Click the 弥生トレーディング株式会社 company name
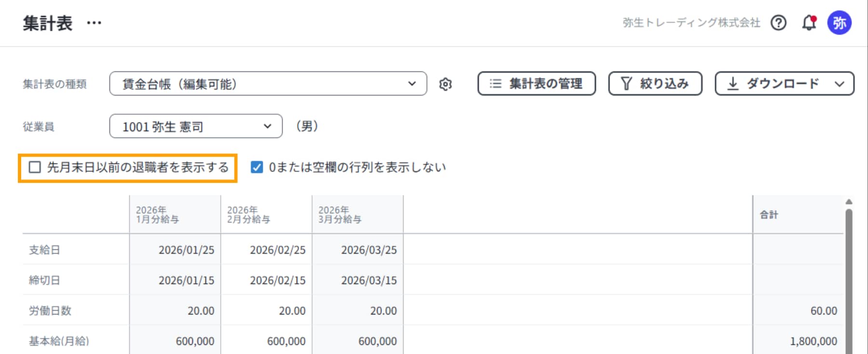The image size is (868, 354). [692, 23]
